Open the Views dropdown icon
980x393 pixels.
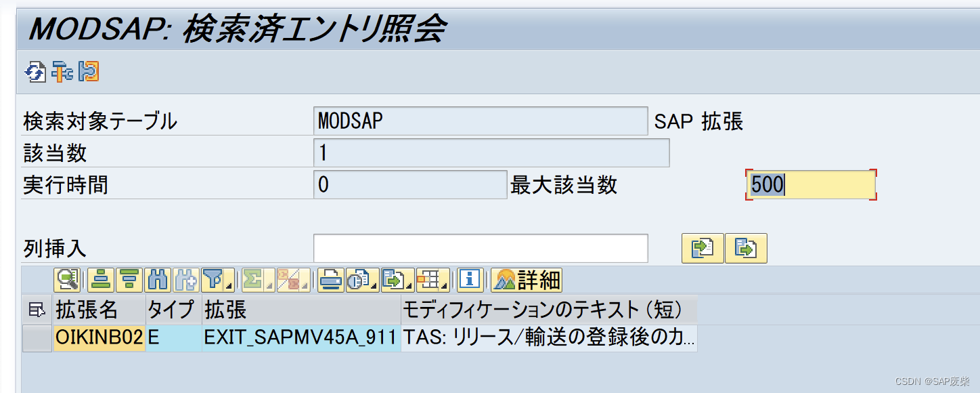click(362, 279)
